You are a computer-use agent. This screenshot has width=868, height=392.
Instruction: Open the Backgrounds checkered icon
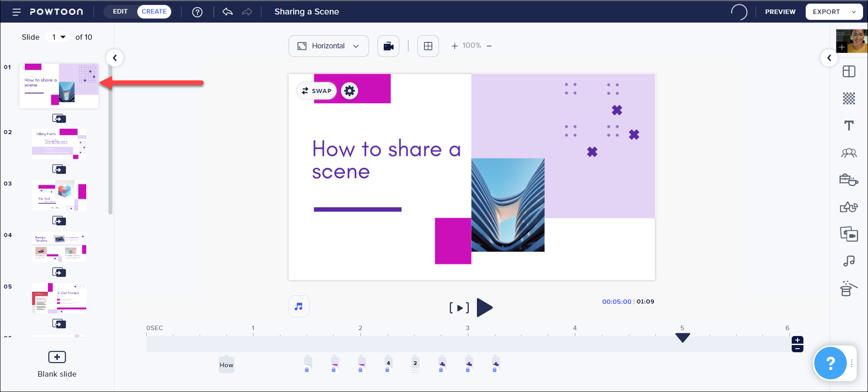[x=849, y=98]
